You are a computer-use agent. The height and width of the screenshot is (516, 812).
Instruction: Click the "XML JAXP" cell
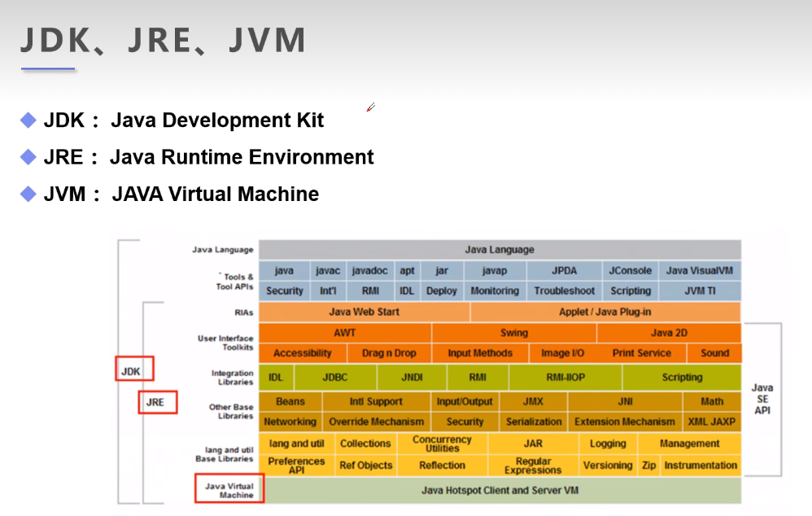click(x=712, y=422)
